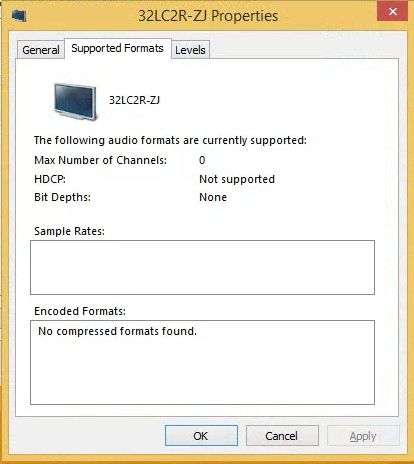Click inside the Encoded Formats list box
The height and width of the screenshot is (464, 414).
coord(202,362)
